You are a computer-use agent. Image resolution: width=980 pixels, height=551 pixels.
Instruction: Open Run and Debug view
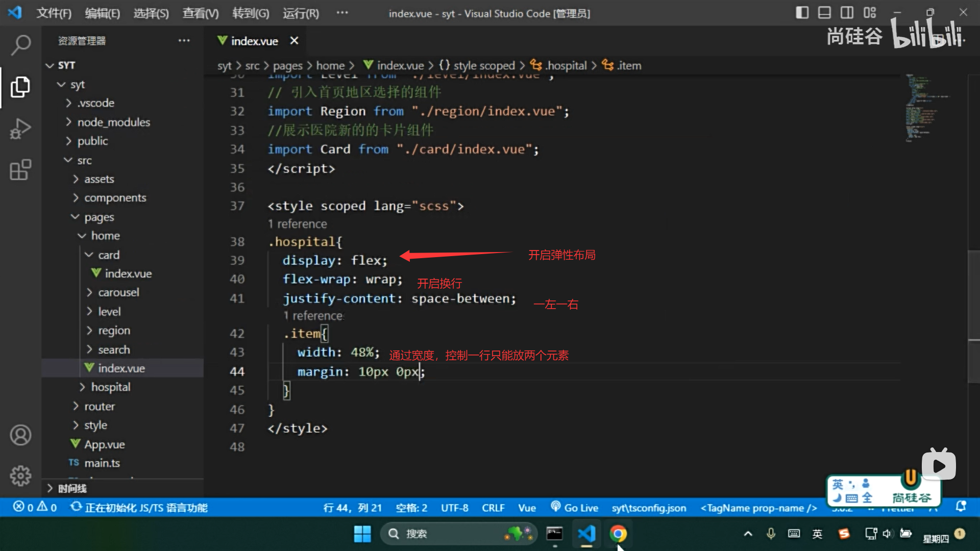click(x=20, y=129)
